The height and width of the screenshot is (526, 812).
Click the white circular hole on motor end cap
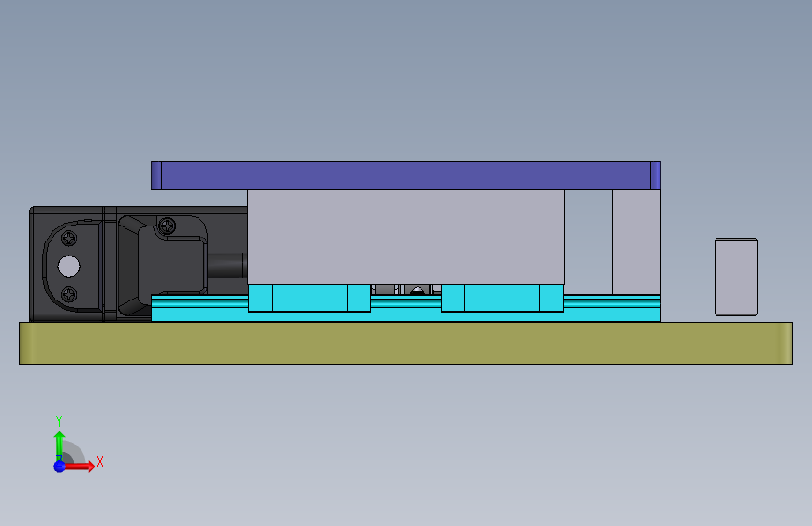[69, 267]
